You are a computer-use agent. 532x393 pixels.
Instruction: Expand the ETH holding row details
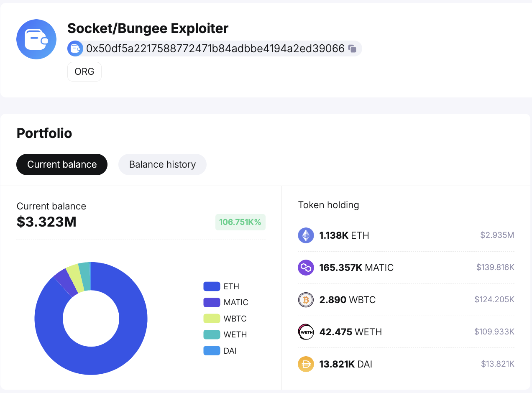pyautogui.click(x=406, y=235)
